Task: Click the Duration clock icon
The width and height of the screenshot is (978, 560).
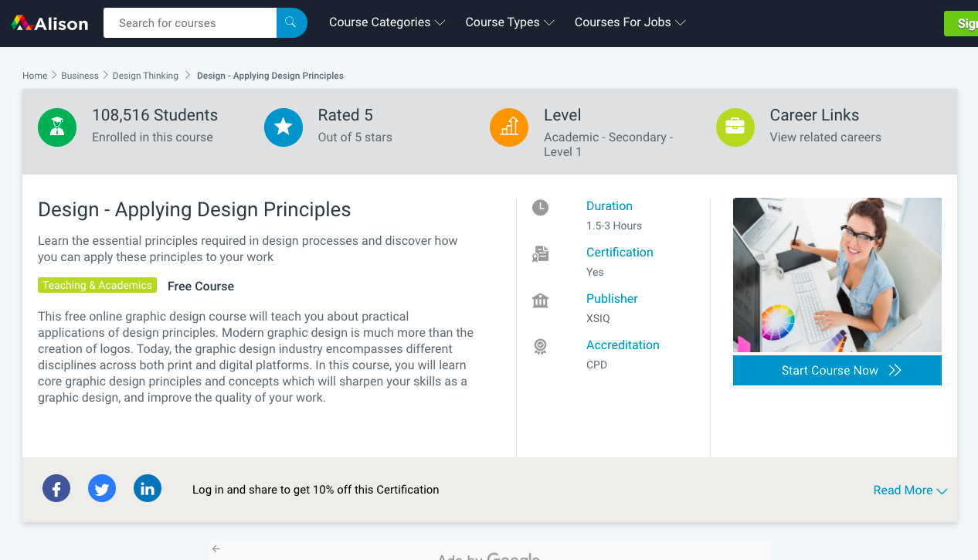Action: pyautogui.click(x=541, y=207)
